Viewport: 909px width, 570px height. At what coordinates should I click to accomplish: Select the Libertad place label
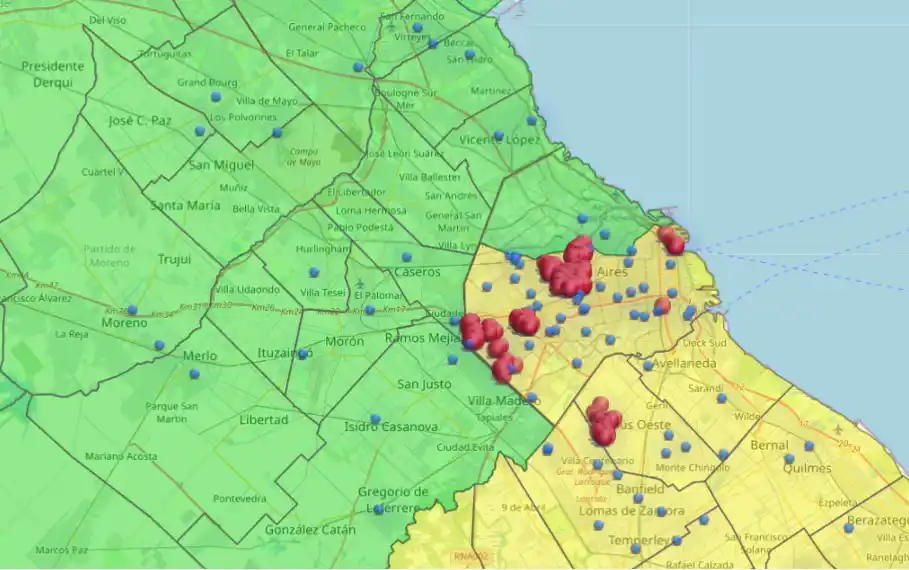pyautogui.click(x=263, y=419)
